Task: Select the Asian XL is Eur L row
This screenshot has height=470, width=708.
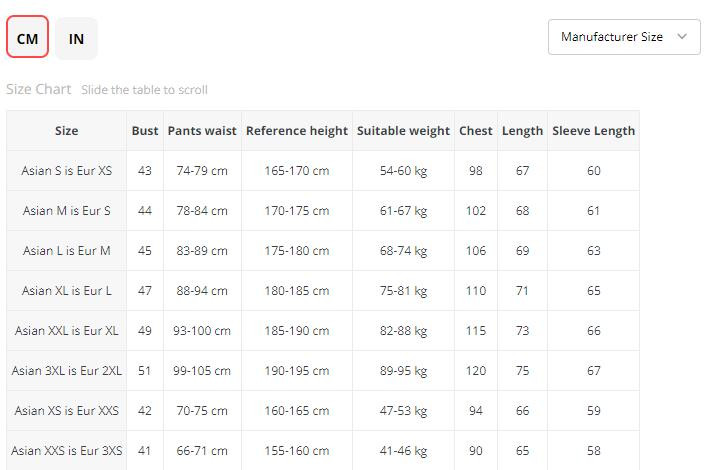Action: point(67,291)
